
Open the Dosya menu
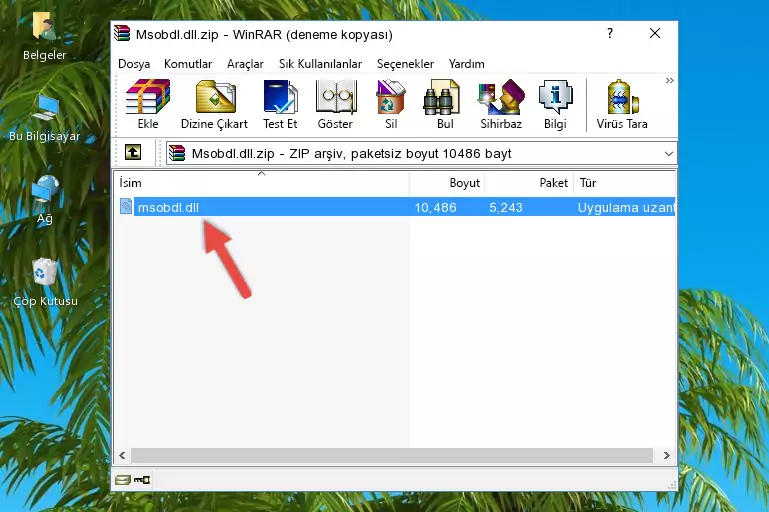click(x=134, y=64)
